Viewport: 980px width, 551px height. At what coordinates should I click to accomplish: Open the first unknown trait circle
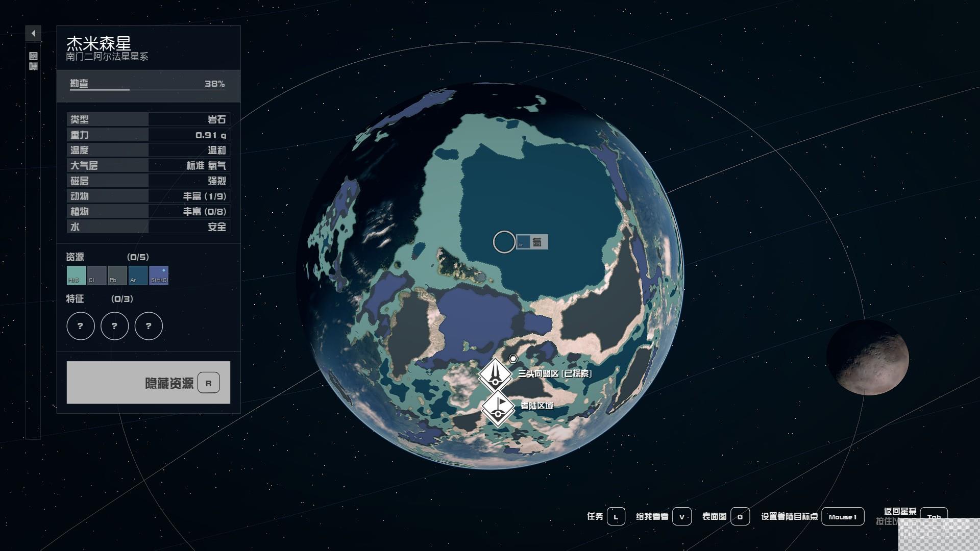coord(81,326)
